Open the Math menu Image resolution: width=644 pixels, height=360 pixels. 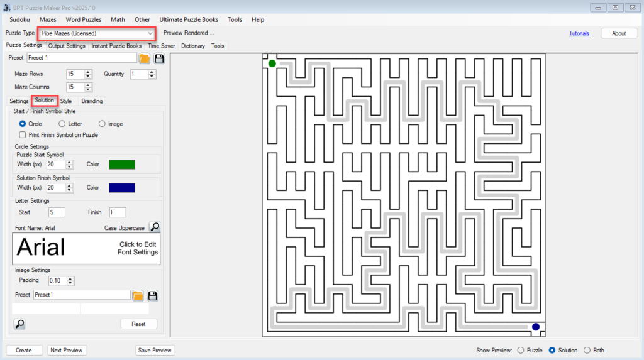point(118,19)
